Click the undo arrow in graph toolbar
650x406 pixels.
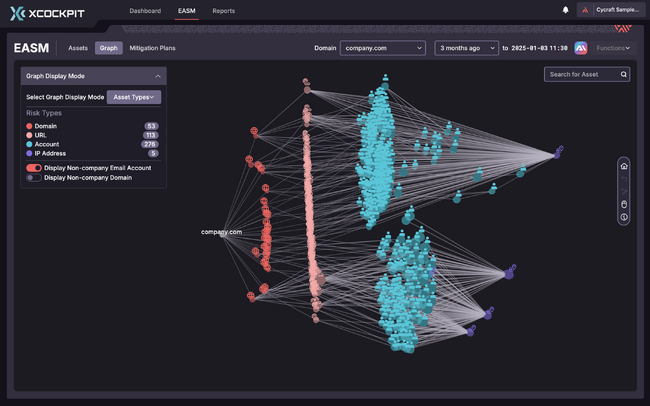624,179
